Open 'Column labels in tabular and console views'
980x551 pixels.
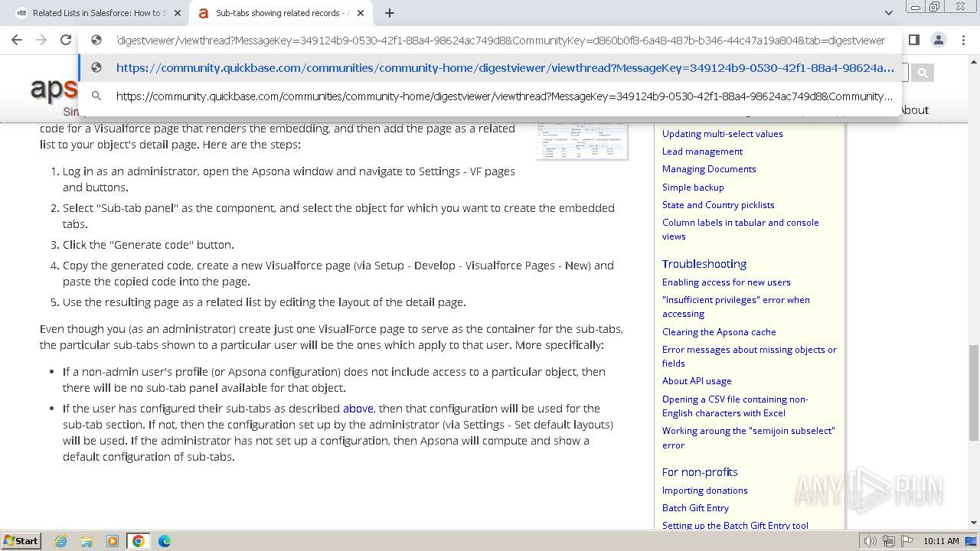[x=740, y=230]
